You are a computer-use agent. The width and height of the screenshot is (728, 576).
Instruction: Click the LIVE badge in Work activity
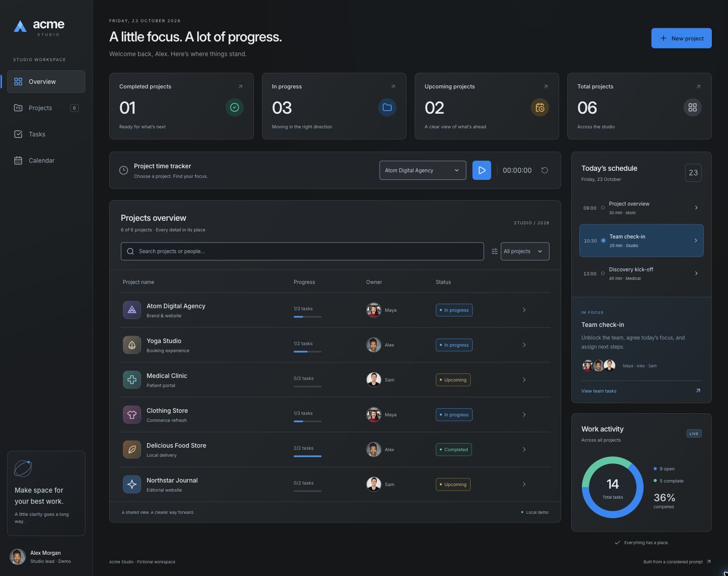coord(694,434)
